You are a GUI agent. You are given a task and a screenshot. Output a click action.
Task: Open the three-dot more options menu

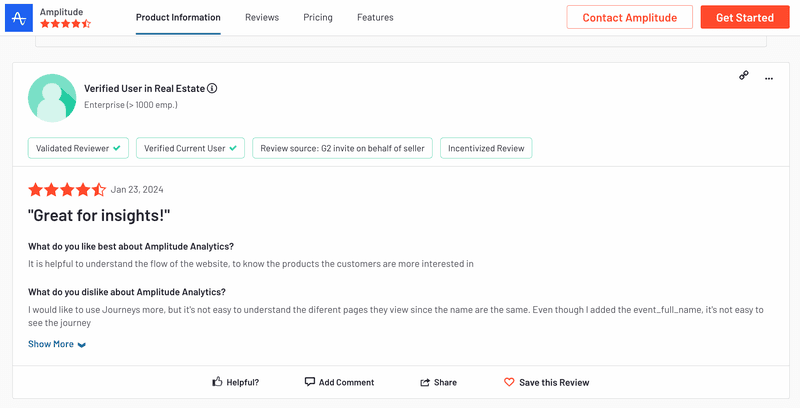point(768,77)
